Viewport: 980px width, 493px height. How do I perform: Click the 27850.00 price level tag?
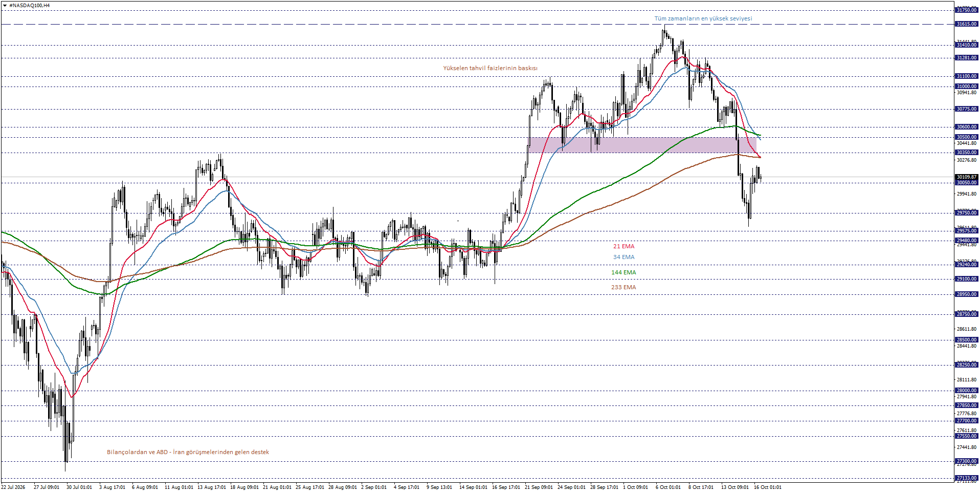tap(966, 405)
